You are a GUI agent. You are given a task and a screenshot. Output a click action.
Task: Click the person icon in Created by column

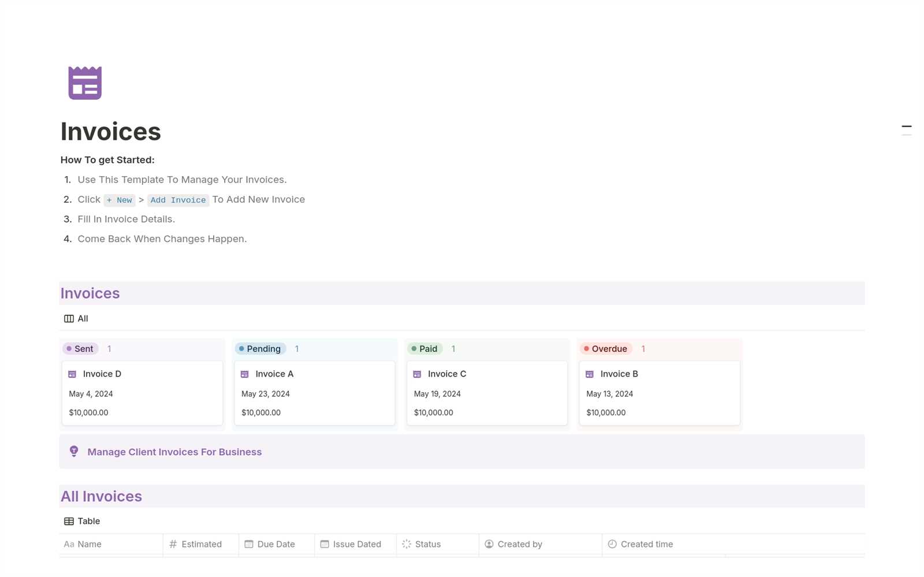tap(489, 544)
